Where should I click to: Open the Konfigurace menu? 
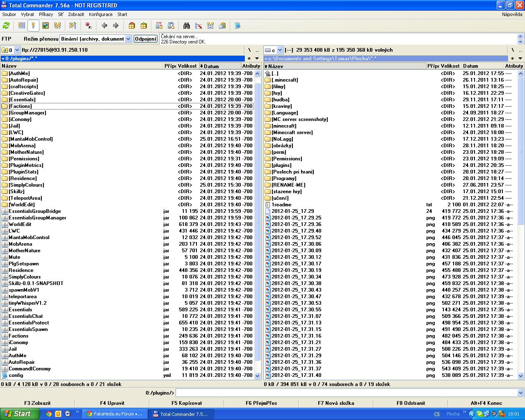click(101, 14)
